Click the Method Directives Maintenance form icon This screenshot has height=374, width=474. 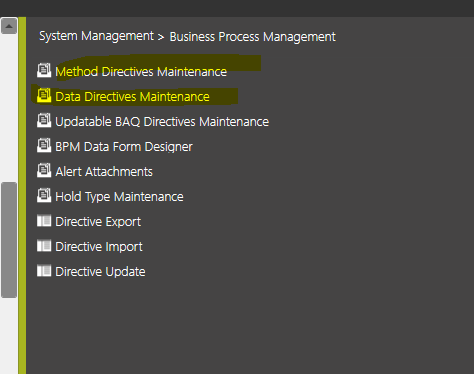click(x=44, y=70)
